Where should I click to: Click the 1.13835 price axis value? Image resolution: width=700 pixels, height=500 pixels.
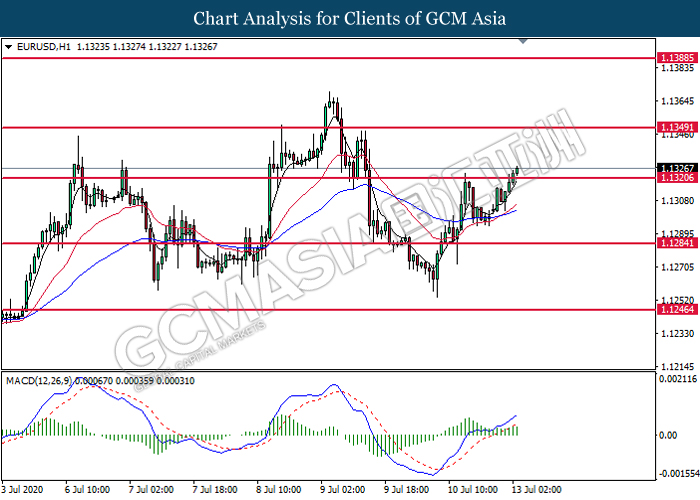pyautogui.click(x=677, y=68)
